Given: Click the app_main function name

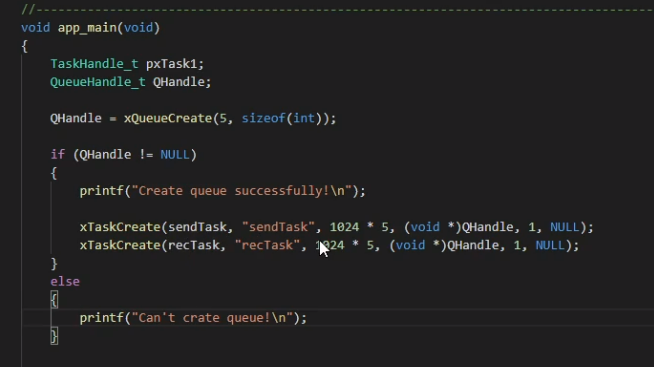Looking at the screenshot, I should (87, 28).
